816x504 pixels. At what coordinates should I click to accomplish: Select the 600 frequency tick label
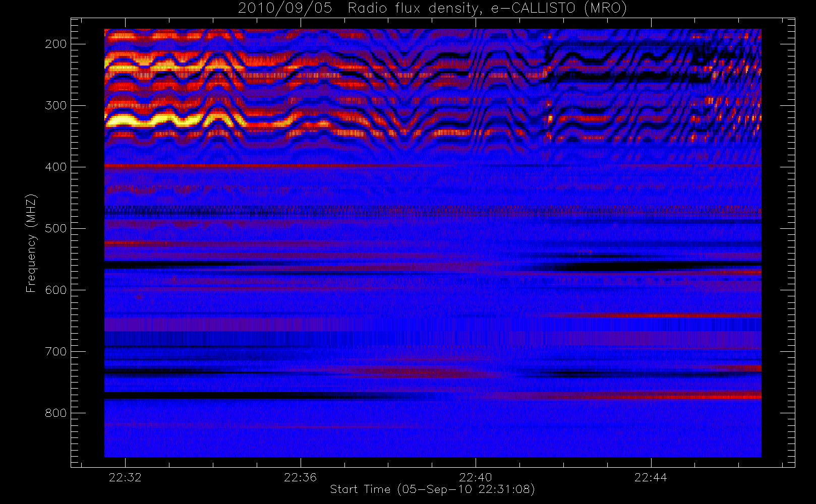tap(56, 290)
